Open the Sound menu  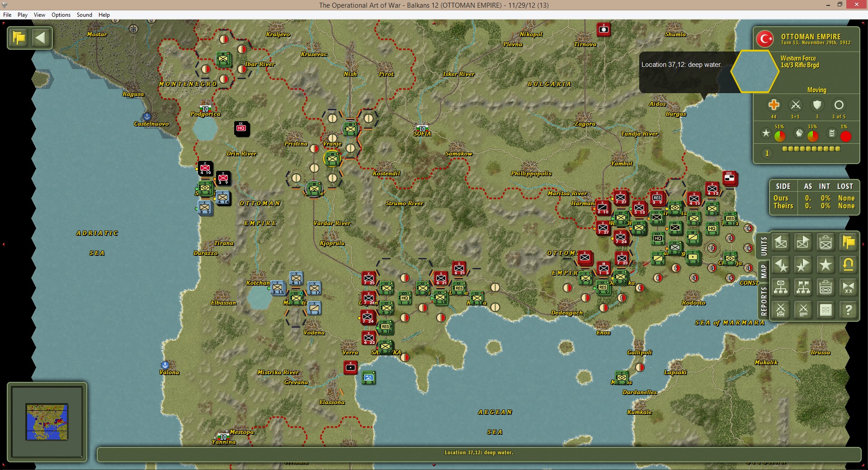click(x=85, y=15)
